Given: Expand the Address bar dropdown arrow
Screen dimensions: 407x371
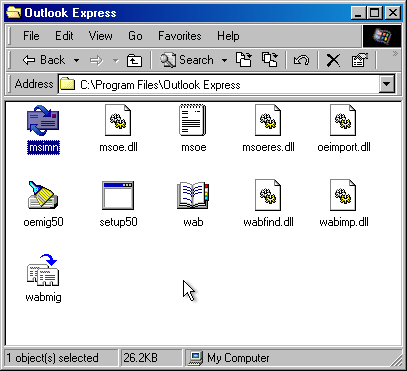Looking at the screenshot, I should (387, 84).
